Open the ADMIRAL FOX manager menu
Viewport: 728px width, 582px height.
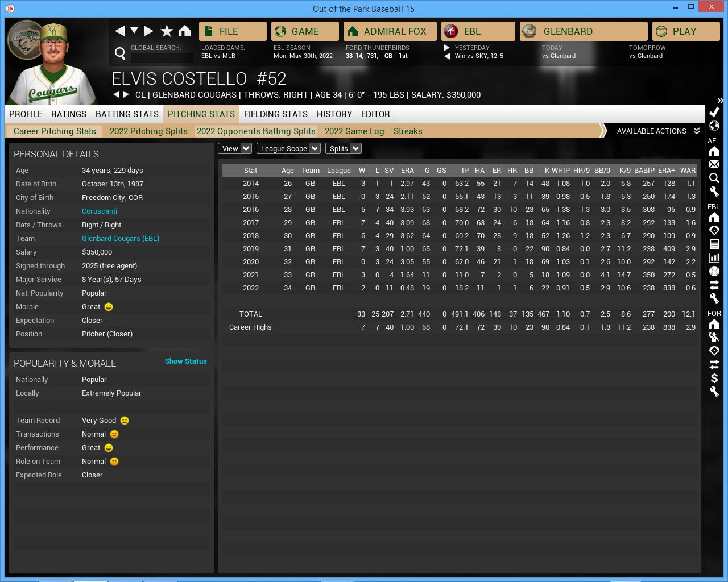click(390, 31)
